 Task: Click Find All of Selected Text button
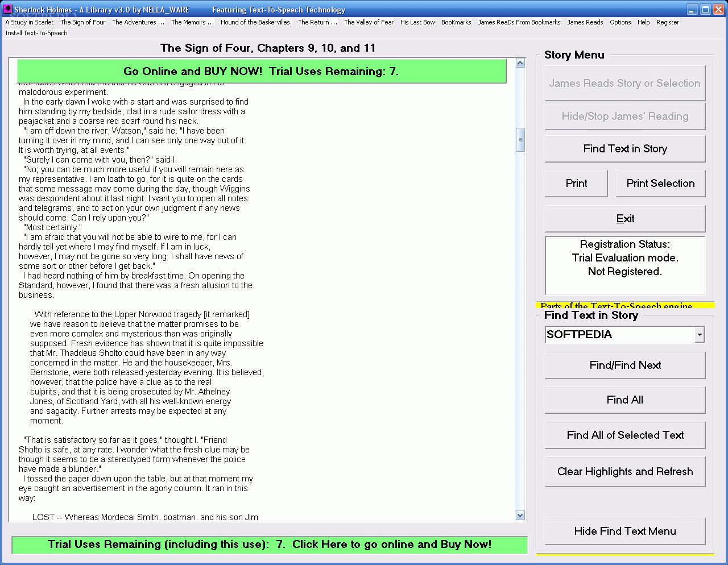[x=625, y=435]
